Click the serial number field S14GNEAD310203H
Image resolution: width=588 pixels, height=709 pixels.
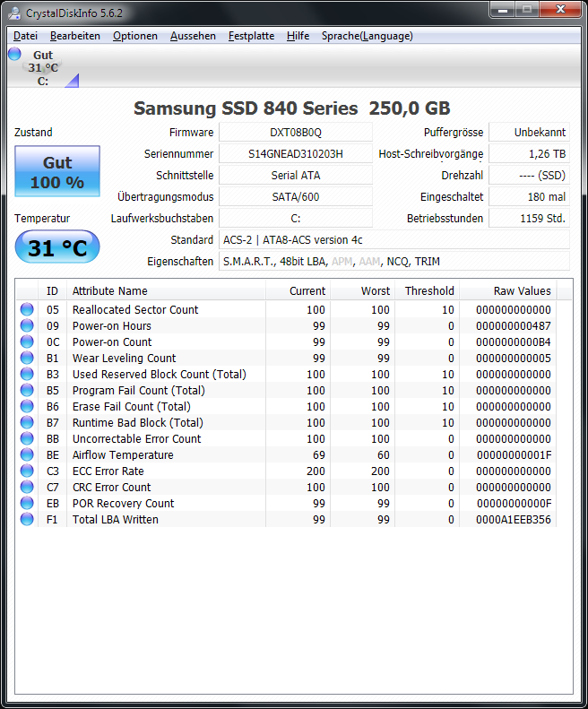point(296,154)
